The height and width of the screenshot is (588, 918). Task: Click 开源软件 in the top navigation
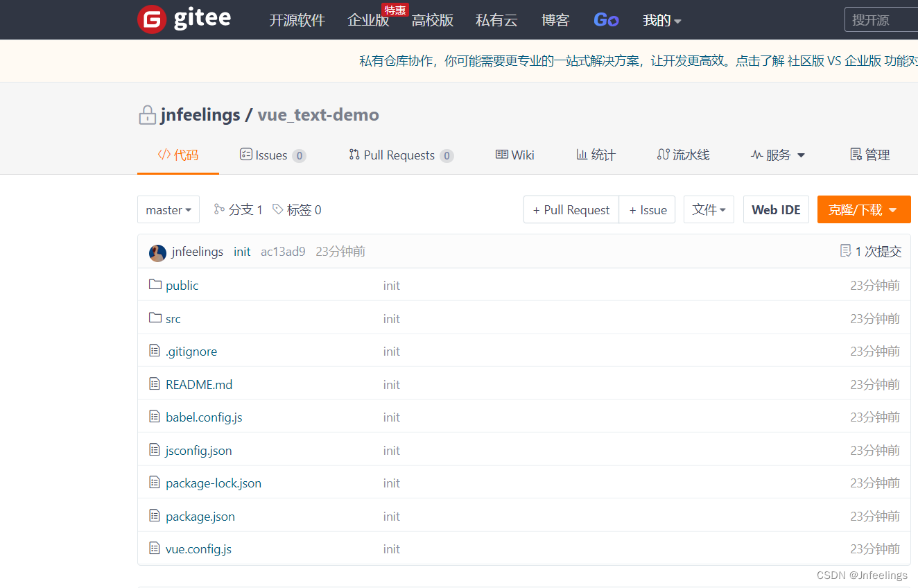297,20
